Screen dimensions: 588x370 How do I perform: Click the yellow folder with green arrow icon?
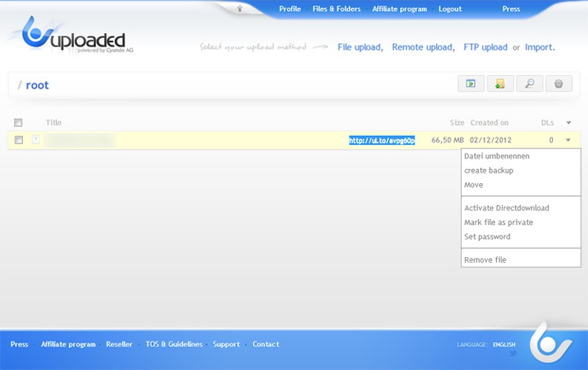(500, 83)
